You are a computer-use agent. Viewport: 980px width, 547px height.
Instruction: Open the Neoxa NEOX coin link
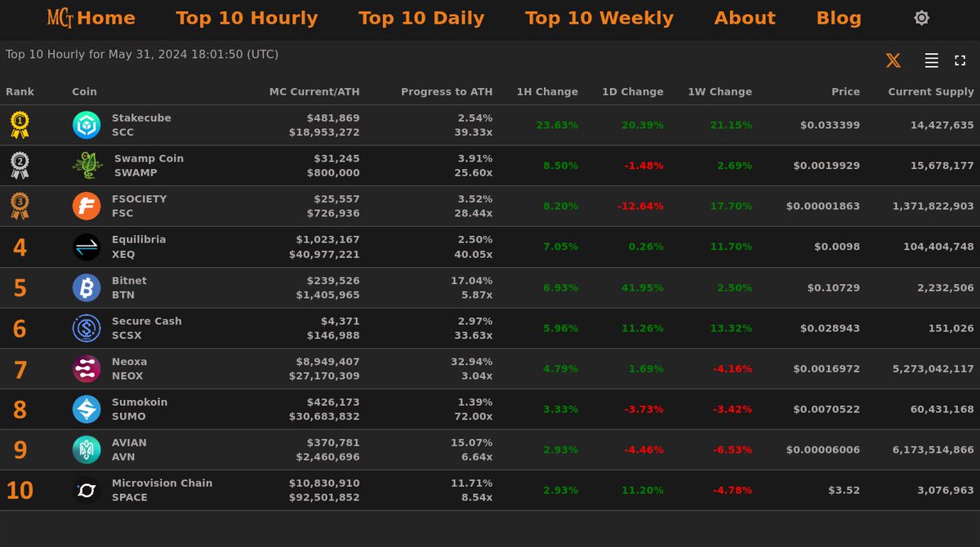(129, 369)
